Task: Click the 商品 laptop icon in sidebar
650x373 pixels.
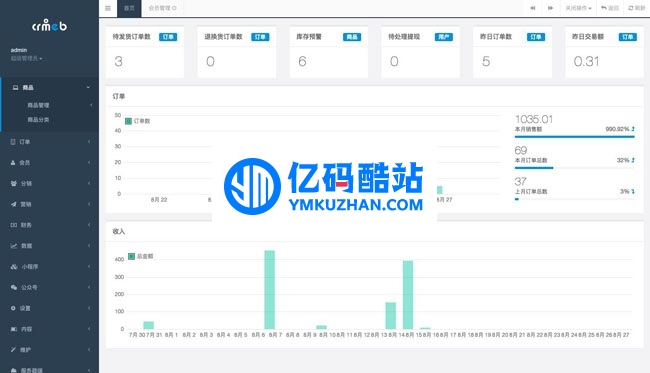Action: pyautogui.click(x=15, y=87)
